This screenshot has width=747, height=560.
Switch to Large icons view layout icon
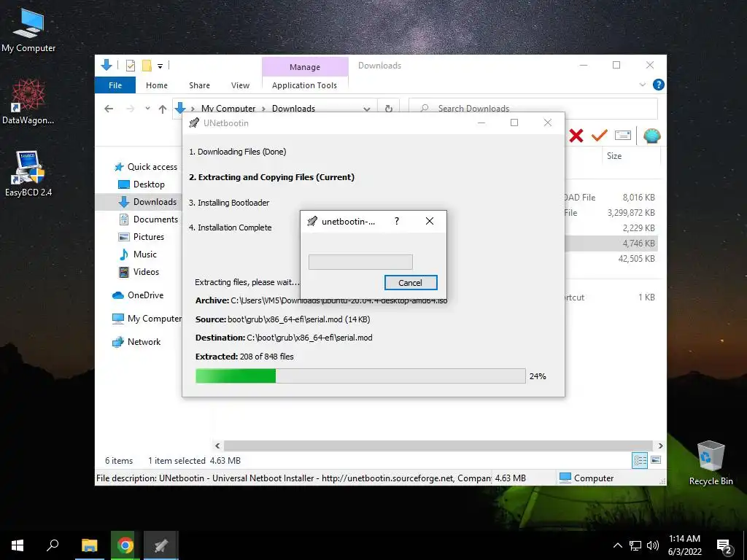coord(656,460)
